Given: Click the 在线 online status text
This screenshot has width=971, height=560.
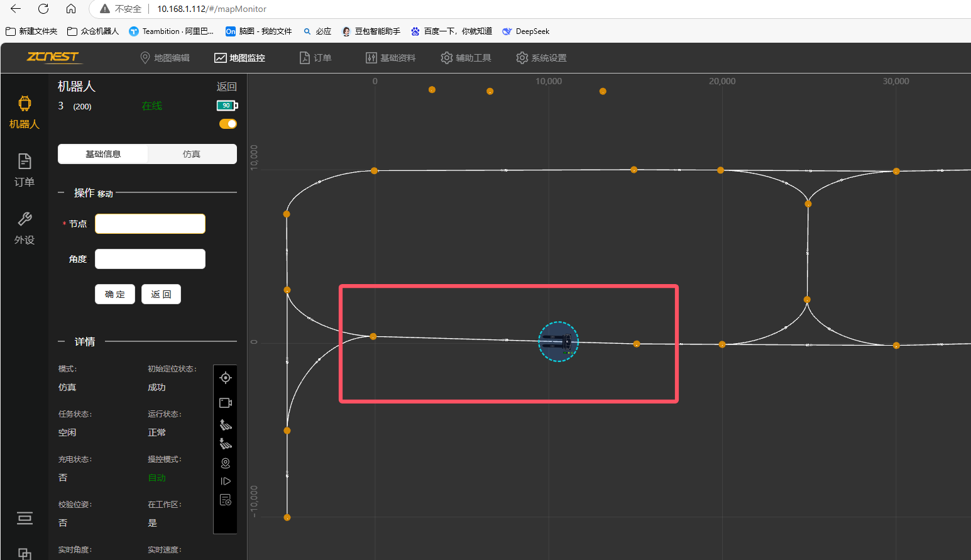Looking at the screenshot, I should [152, 106].
